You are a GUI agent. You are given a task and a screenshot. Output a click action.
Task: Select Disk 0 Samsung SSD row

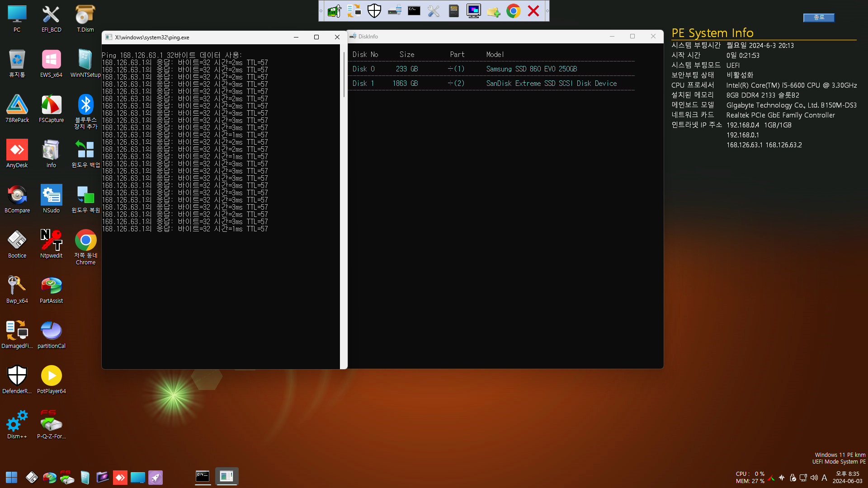pos(493,69)
